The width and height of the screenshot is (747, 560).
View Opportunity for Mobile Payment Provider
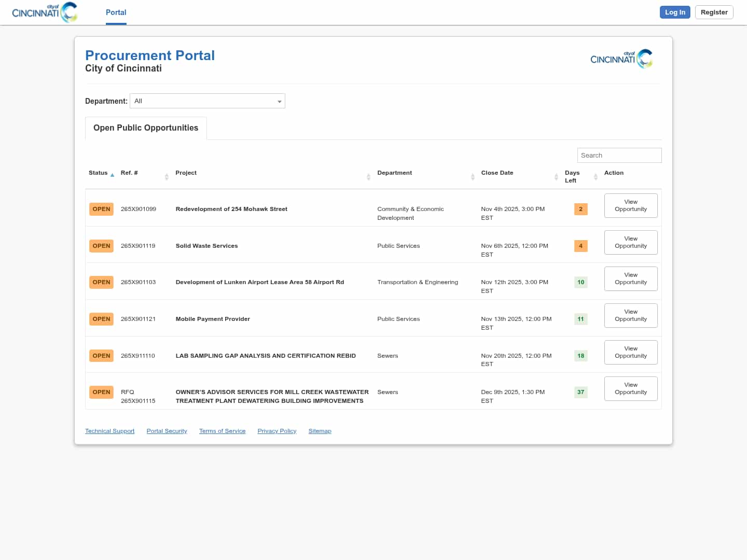pyautogui.click(x=631, y=316)
